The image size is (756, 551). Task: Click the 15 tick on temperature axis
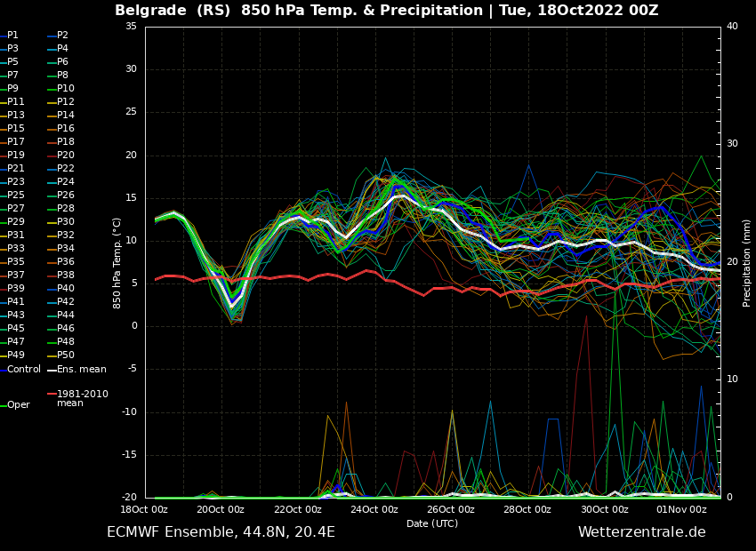pyautogui.click(x=131, y=198)
